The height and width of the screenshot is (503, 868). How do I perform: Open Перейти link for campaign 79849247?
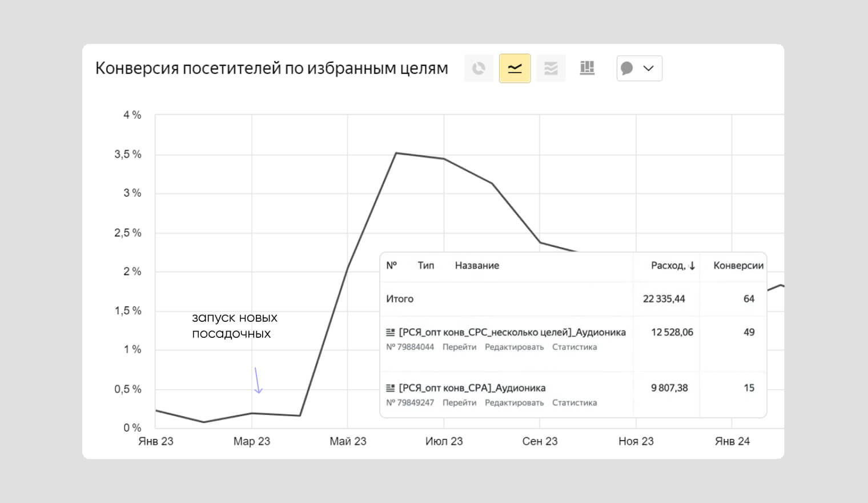click(459, 403)
